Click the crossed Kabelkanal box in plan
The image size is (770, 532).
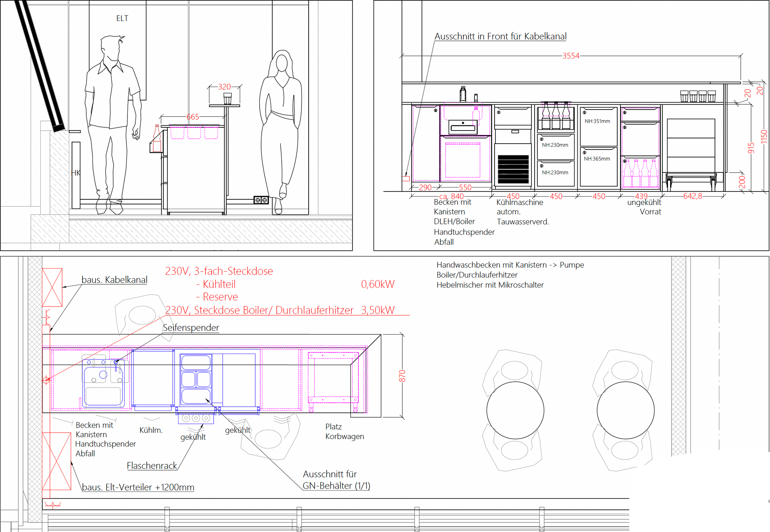pyautogui.click(x=52, y=287)
